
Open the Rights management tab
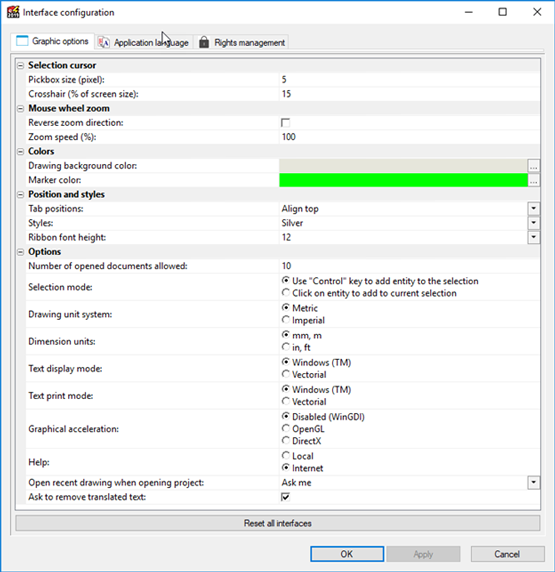[x=242, y=43]
